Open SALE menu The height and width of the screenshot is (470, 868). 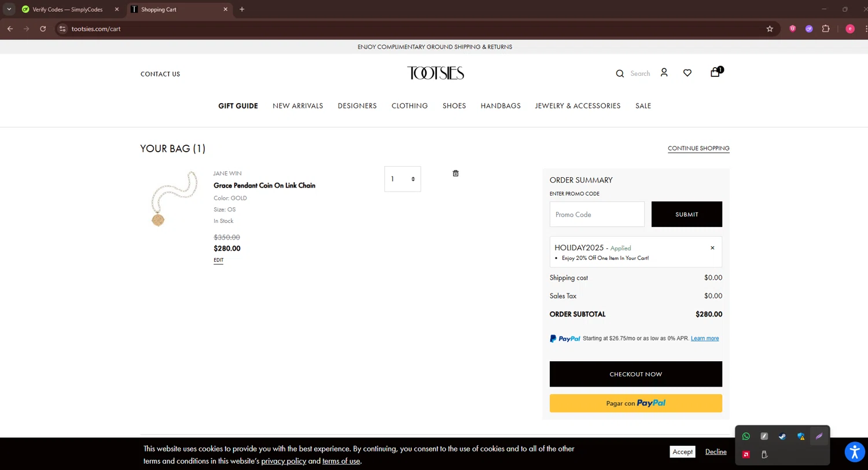(x=643, y=106)
